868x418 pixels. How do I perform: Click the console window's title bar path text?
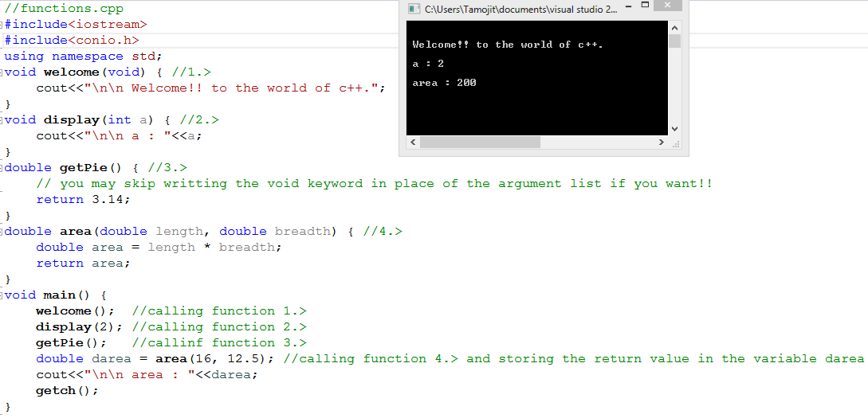pyautogui.click(x=520, y=9)
